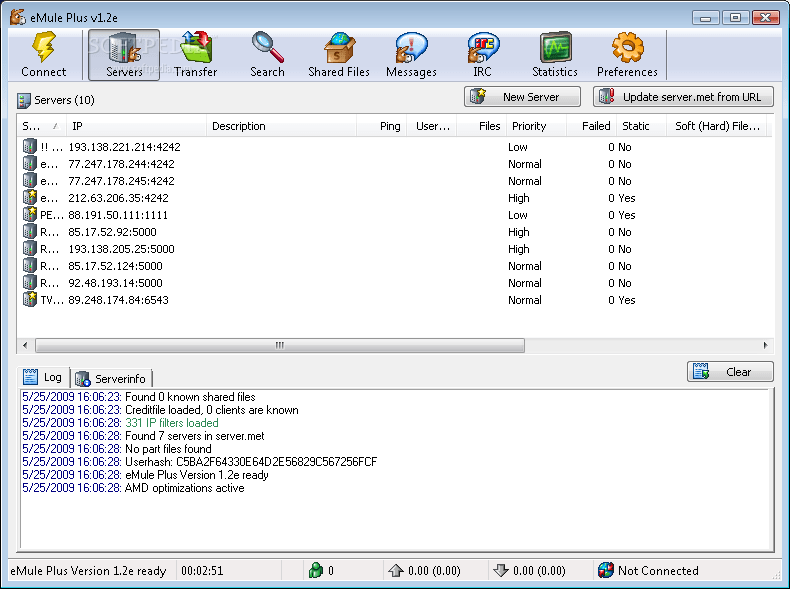Viewport: 790px width, 589px height.
Task: Click the High priority cell for 85.17.52.92
Action: point(518,232)
